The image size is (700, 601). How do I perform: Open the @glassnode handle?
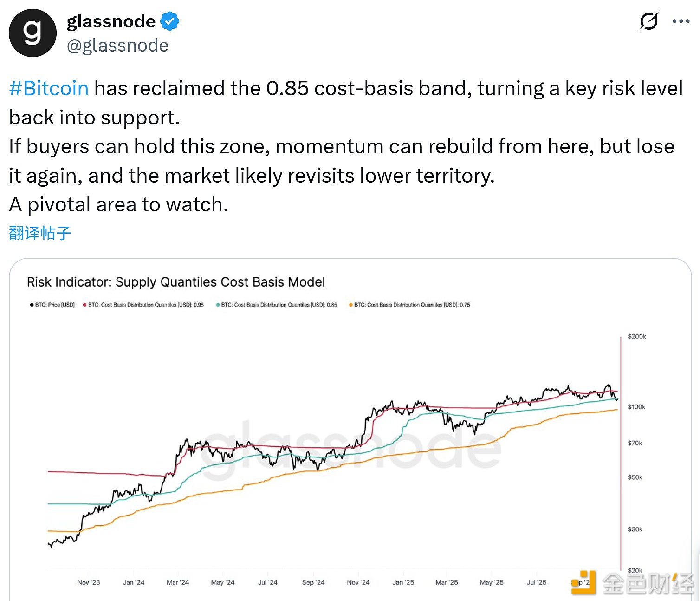coord(117,46)
